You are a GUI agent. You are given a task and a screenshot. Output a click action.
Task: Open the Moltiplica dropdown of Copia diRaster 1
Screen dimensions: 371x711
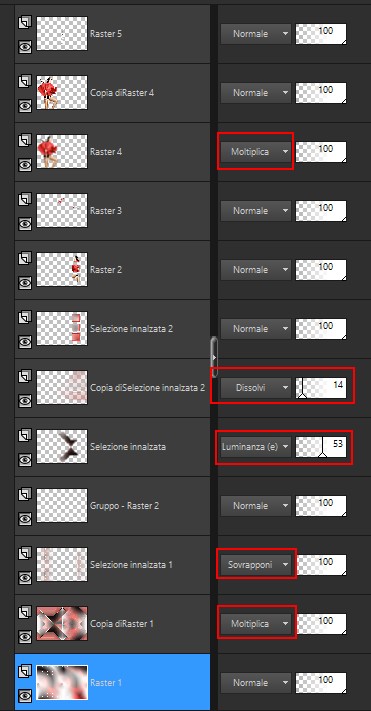(256, 623)
